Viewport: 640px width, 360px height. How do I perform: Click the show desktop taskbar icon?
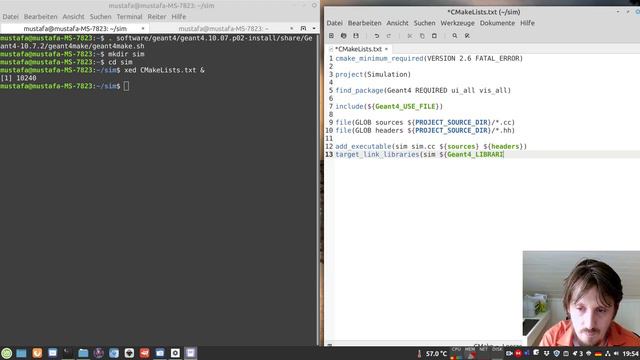[x=21, y=353]
